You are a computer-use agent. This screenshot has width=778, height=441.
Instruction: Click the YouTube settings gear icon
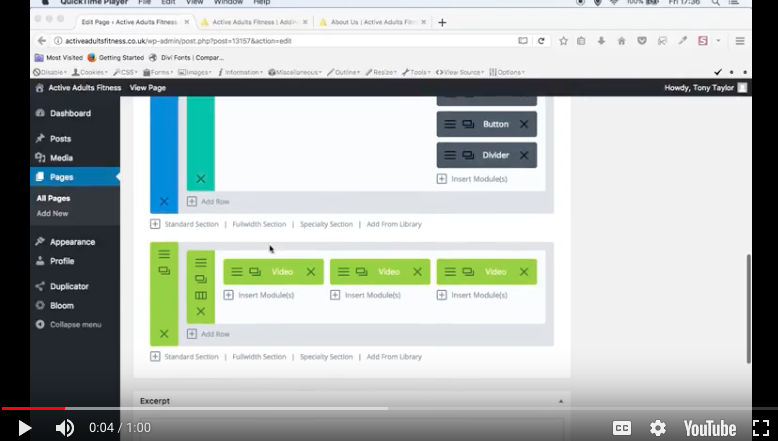tap(658, 428)
